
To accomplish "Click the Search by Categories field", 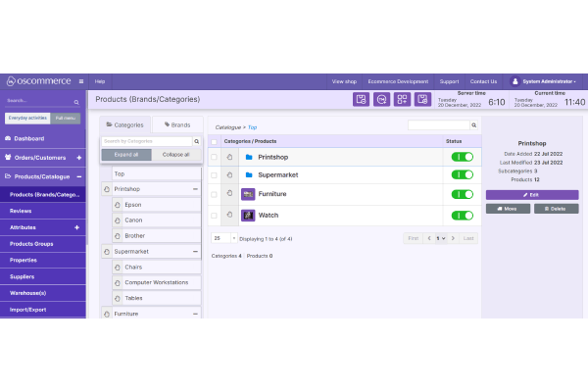I will [x=147, y=141].
